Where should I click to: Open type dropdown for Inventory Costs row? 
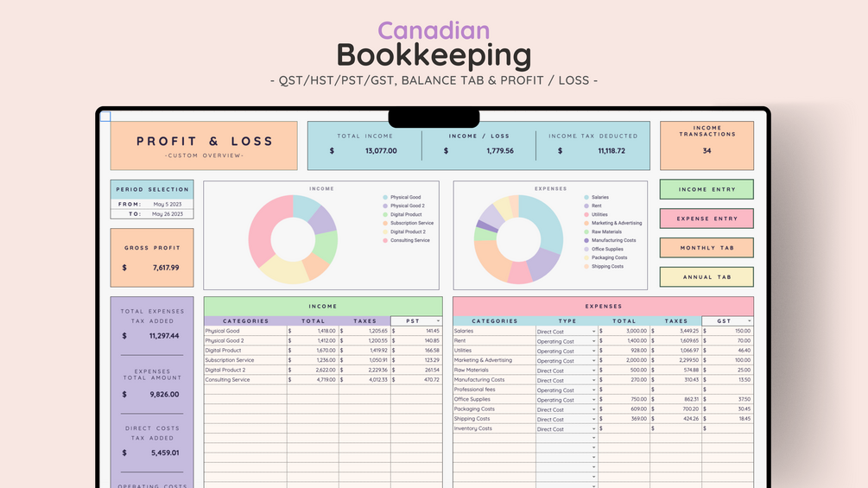point(593,428)
